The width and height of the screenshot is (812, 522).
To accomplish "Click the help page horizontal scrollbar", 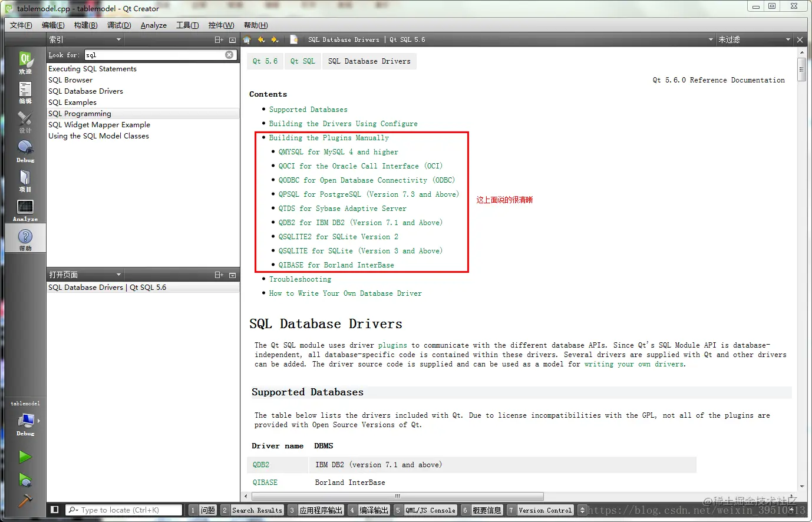I will click(397, 496).
